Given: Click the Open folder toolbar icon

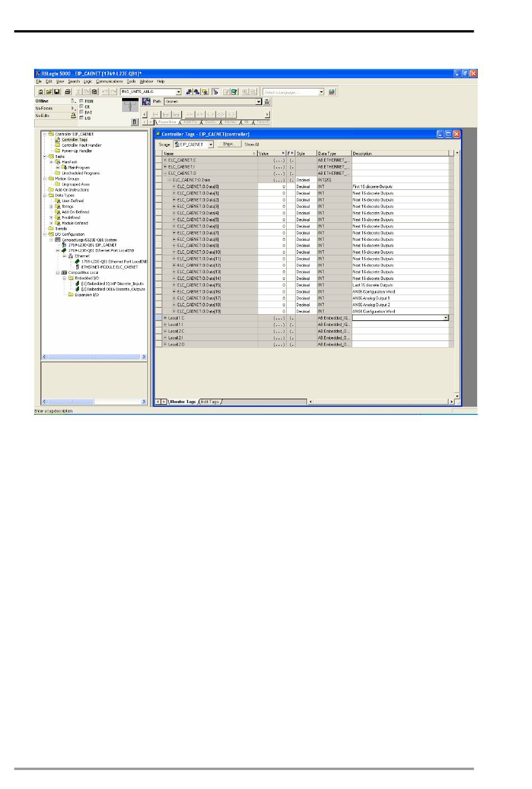Looking at the screenshot, I should coord(49,92).
